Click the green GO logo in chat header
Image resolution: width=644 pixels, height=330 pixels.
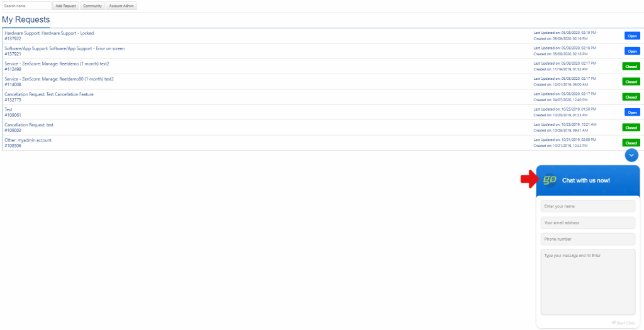coord(550,180)
